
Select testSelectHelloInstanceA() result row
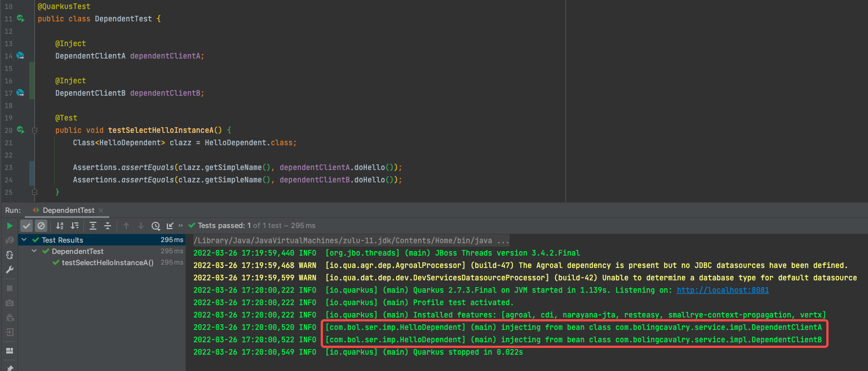click(101, 262)
